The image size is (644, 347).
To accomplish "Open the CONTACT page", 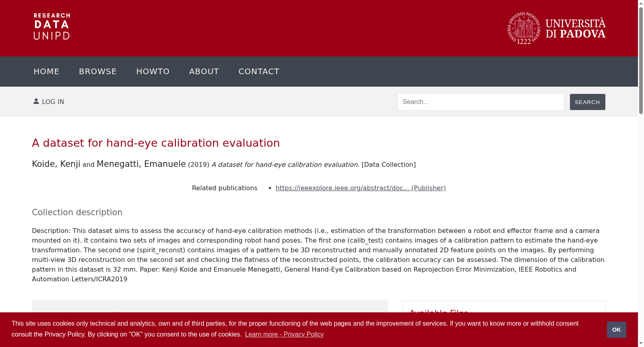I will [259, 71].
